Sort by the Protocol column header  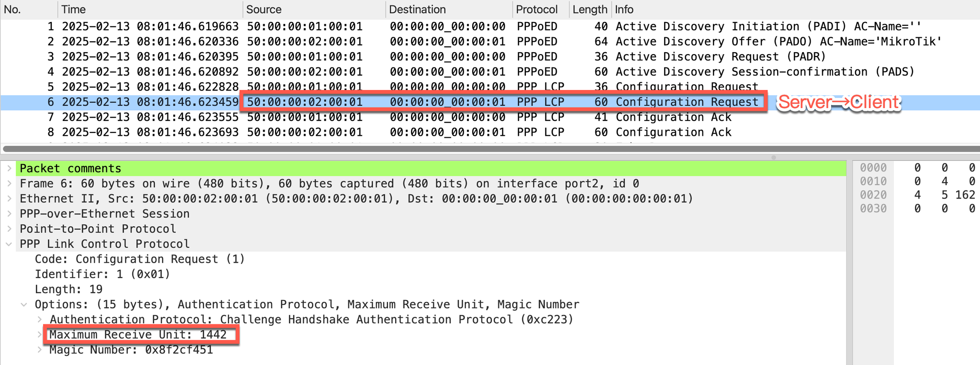(541, 10)
